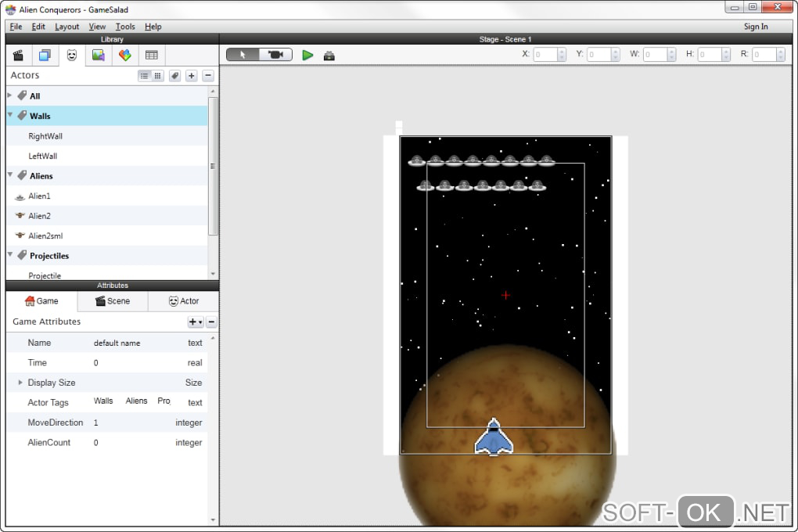Click the MoveDirection attribute value 1

tap(95, 422)
